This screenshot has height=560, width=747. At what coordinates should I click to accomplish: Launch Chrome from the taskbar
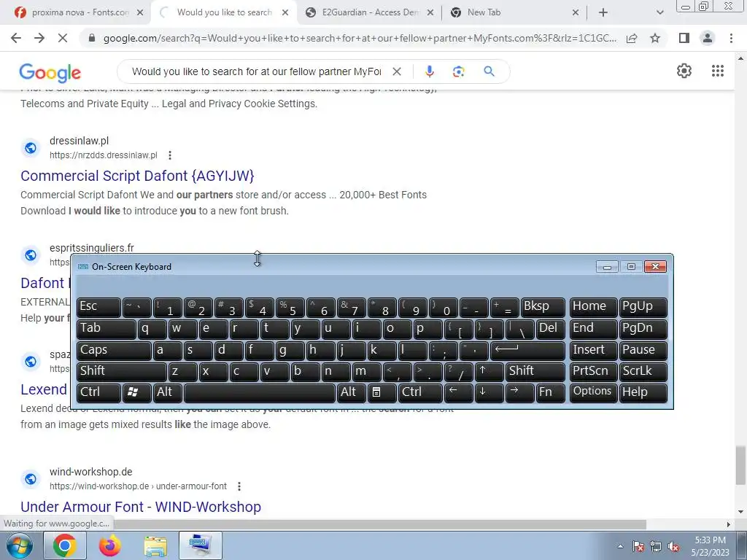pyautogui.click(x=65, y=545)
